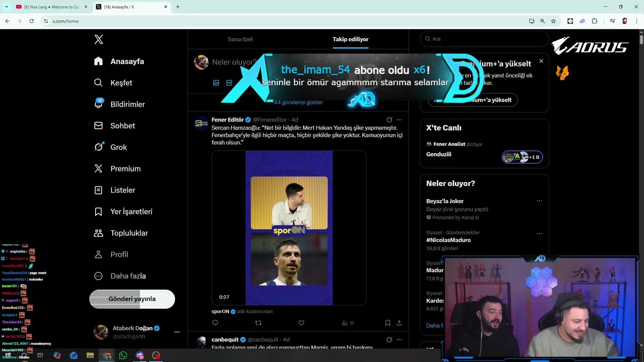Image resolution: width=644 pixels, height=362 pixels.
Task: View analytics of Fener Editör post
Action: tap(348, 323)
